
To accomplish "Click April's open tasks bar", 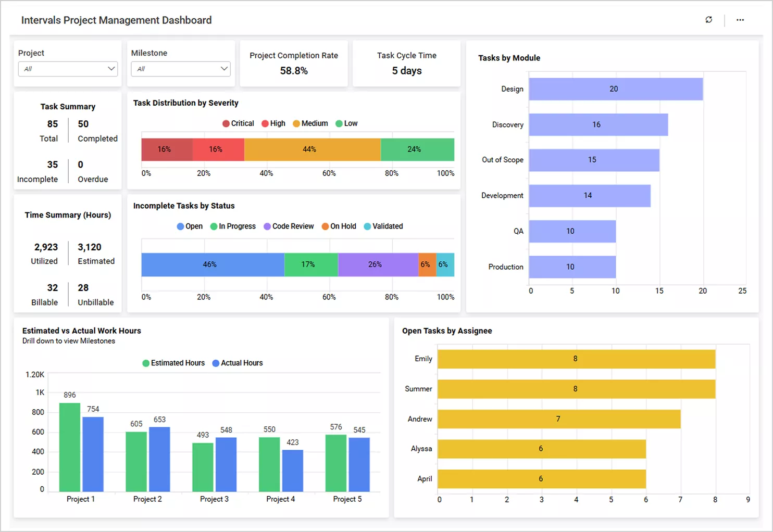I will click(x=542, y=479).
